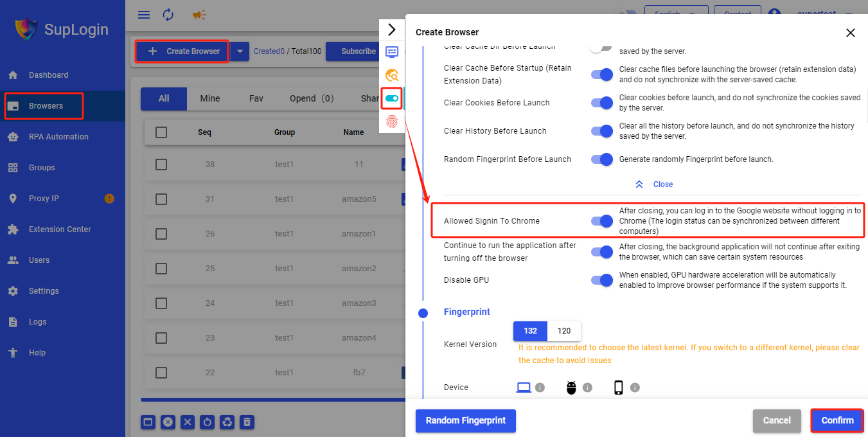Collapse side panel with right chevron arrow
This screenshot has height=437, width=868.
[392, 30]
